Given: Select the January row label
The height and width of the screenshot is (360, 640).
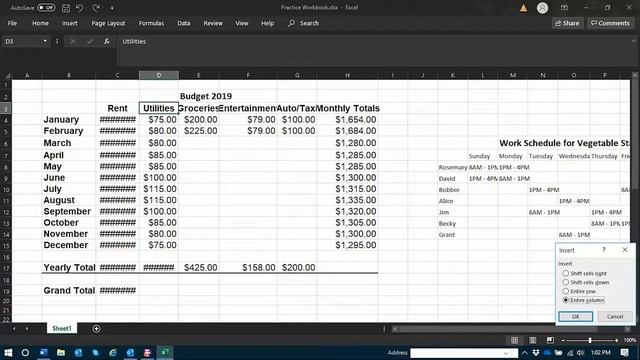Looking at the screenshot, I should coord(61,120).
